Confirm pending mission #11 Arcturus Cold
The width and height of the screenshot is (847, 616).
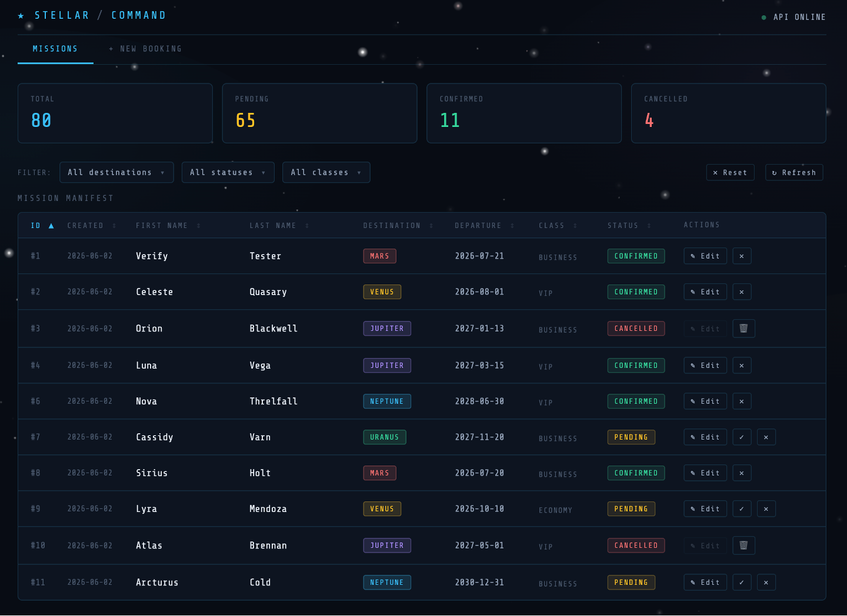pos(742,582)
